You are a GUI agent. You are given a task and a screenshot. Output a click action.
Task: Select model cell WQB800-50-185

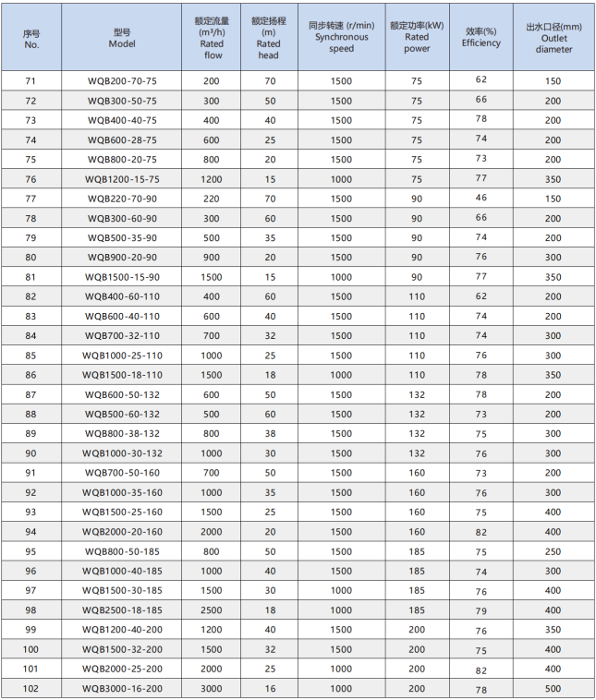pyautogui.click(x=122, y=551)
